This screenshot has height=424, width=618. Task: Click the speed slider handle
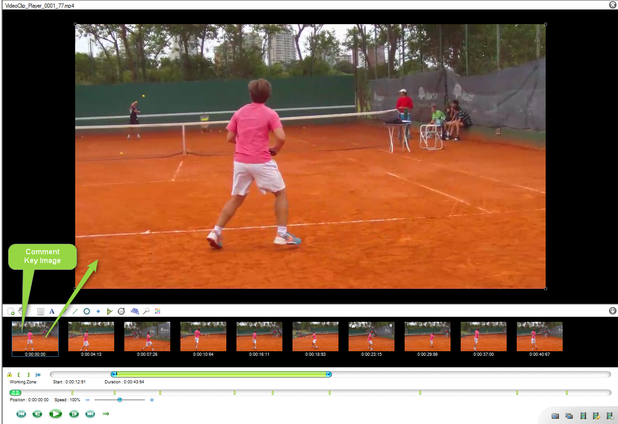[x=119, y=400]
